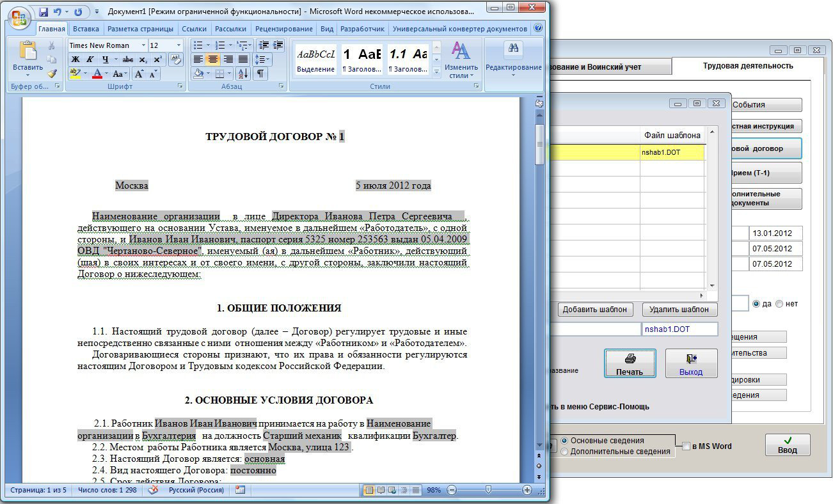The width and height of the screenshot is (833, 504).
Task: Set the font color with the red swatch
Action: [x=97, y=74]
